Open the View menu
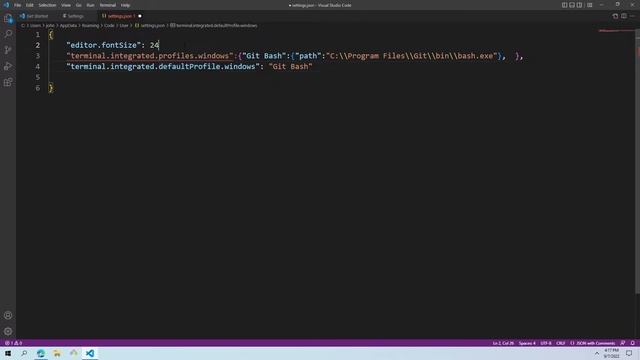Viewport: 640px width, 360px height. pyautogui.click(x=66, y=5)
